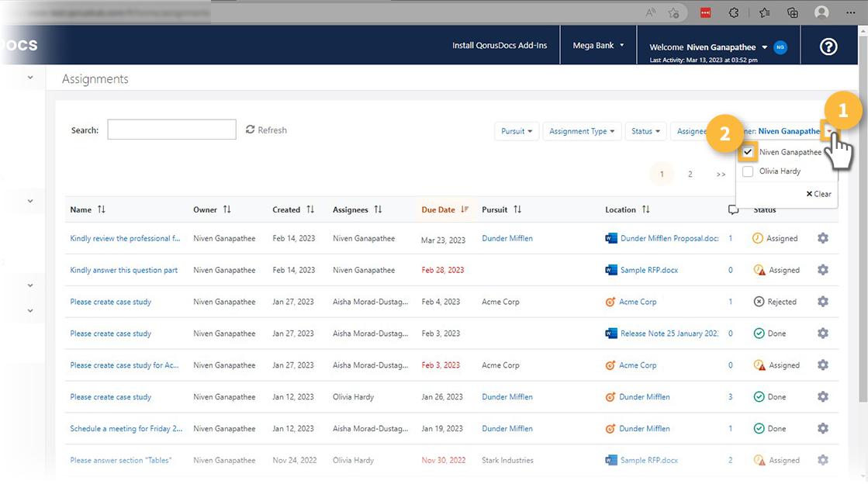Open the Status filter dropdown
Viewport: 868px width, 484px height.
coord(645,131)
